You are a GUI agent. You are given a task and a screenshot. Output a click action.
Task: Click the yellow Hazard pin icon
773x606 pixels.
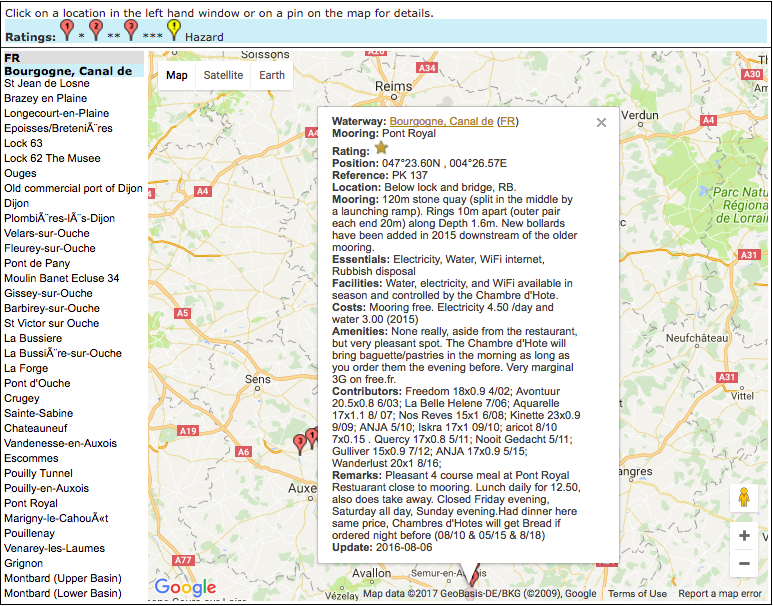173,29
